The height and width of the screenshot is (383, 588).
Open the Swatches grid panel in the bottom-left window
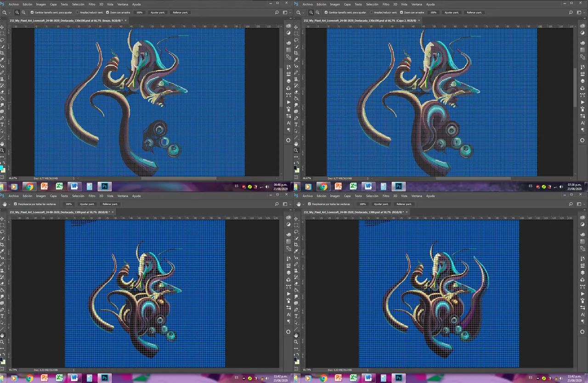point(288,241)
